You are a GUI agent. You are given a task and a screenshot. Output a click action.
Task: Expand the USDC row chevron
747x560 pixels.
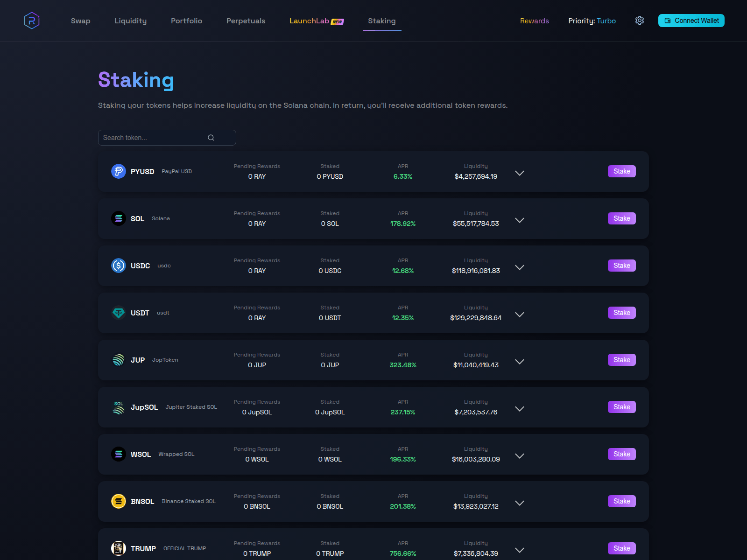[x=520, y=267]
